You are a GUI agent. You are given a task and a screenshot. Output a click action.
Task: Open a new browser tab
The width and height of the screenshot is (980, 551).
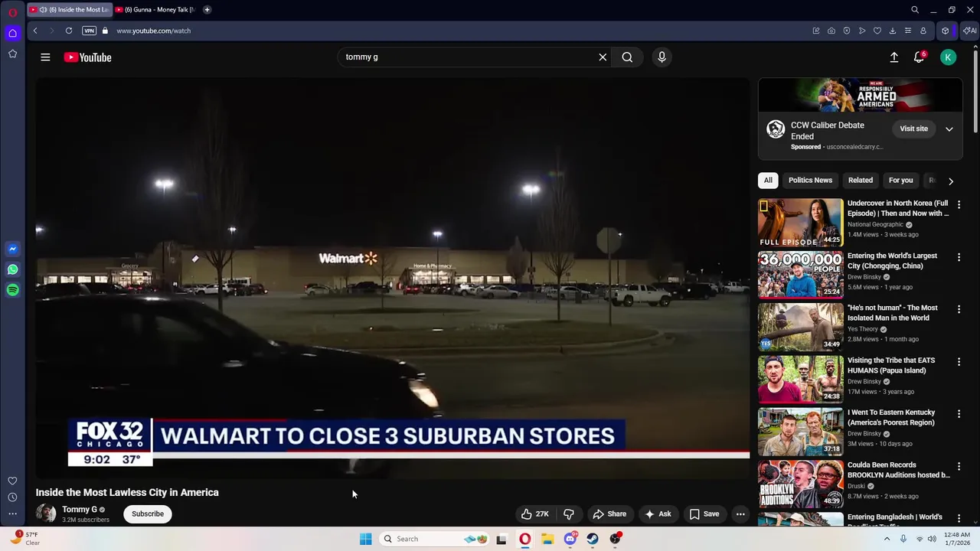coord(207,10)
